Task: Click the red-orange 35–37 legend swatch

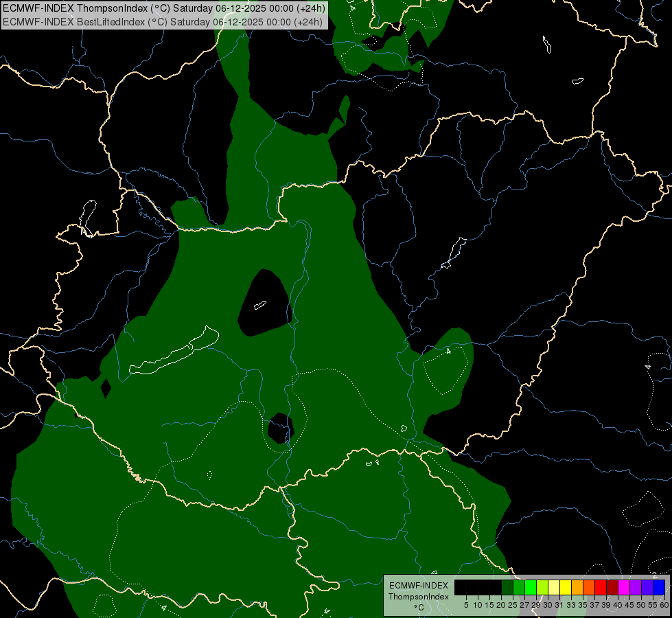Action: pyautogui.click(x=589, y=588)
